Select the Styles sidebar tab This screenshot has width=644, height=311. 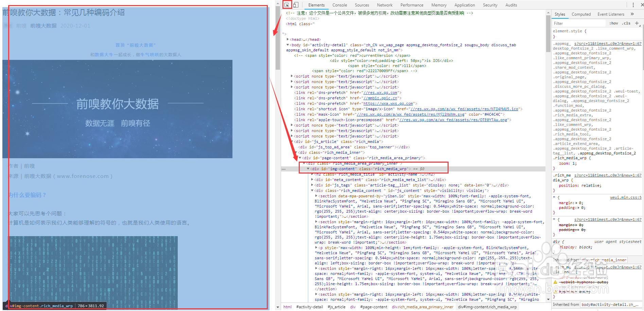(560, 14)
